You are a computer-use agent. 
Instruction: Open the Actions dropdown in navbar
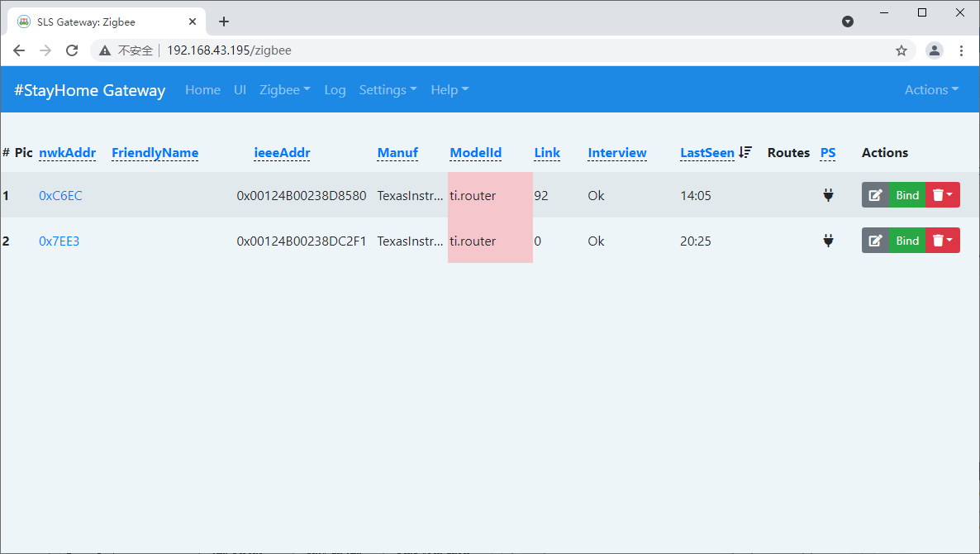pos(931,90)
